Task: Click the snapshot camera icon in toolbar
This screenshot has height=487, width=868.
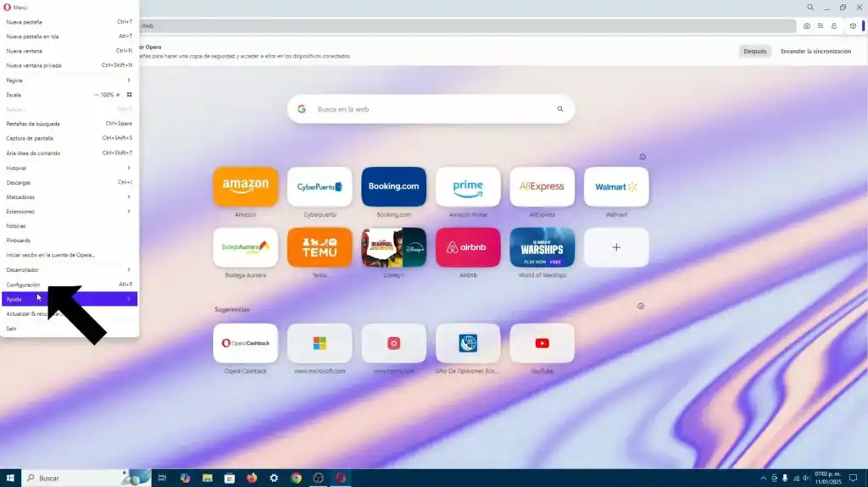Action: click(807, 26)
